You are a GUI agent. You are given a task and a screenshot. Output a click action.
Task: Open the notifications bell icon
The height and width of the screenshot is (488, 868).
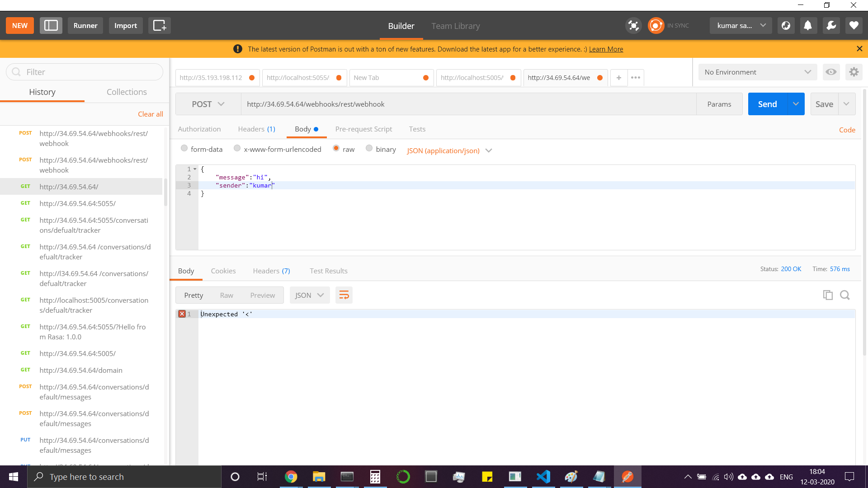pos(808,26)
